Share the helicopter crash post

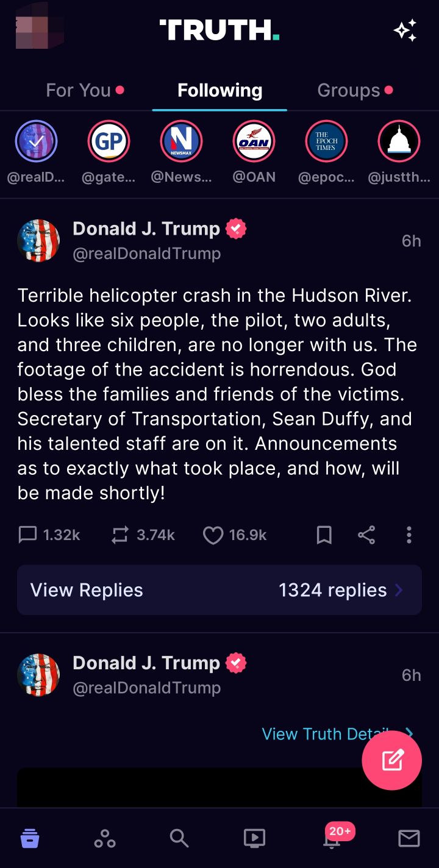[366, 535]
